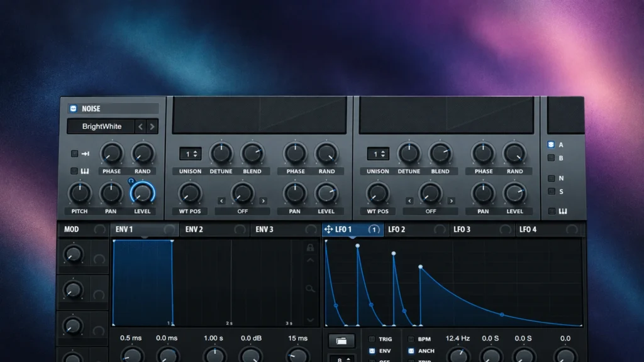Screen dimensions: 644x362
Task: Toggle filter routing S checkbox
Action: pyautogui.click(x=551, y=191)
